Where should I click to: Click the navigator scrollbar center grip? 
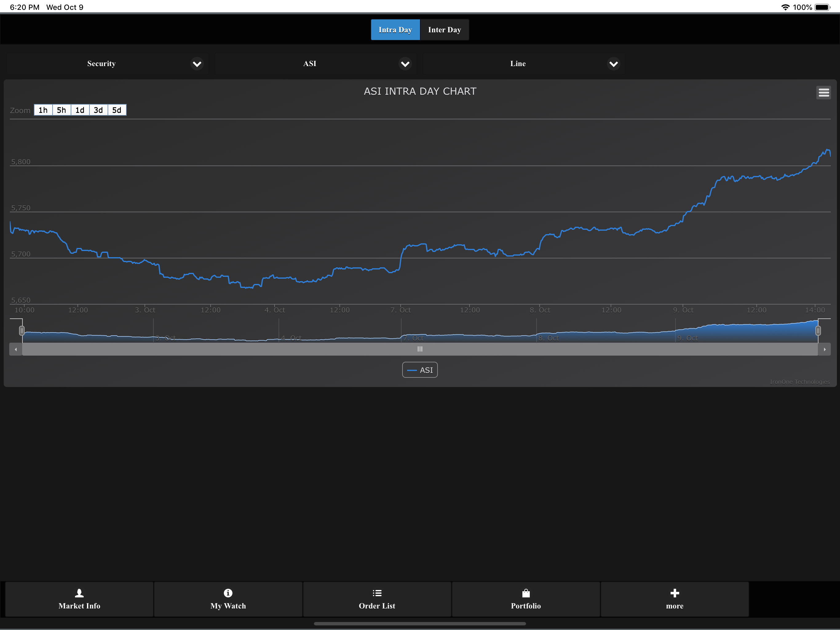420,349
